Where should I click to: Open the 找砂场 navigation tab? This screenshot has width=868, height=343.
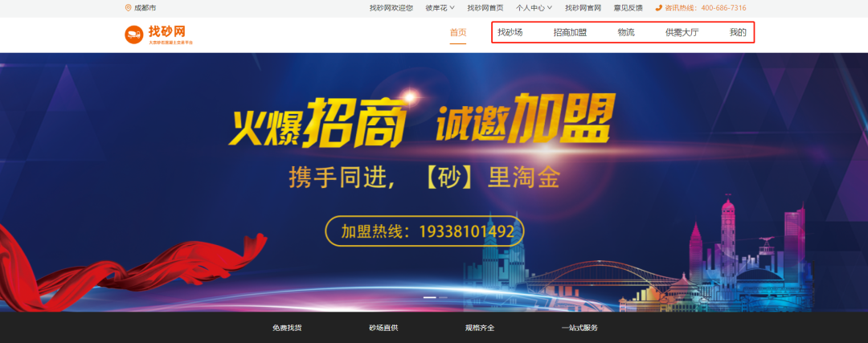[x=510, y=33]
